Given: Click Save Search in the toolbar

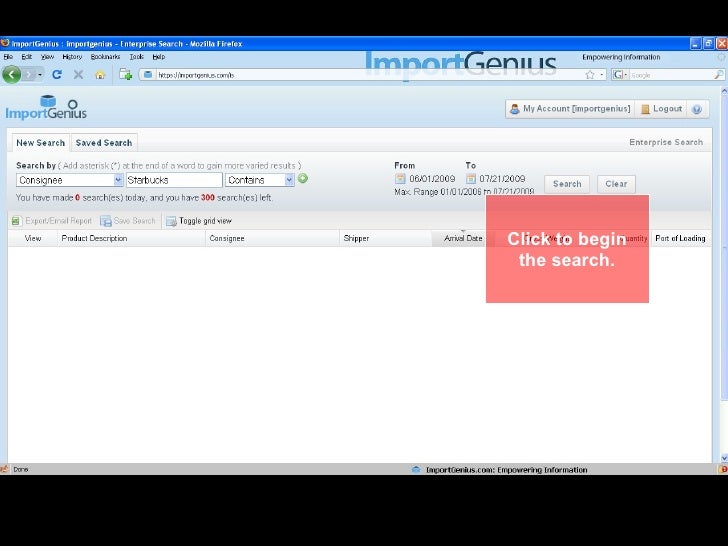Looking at the screenshot, I should tap(128, 221).
